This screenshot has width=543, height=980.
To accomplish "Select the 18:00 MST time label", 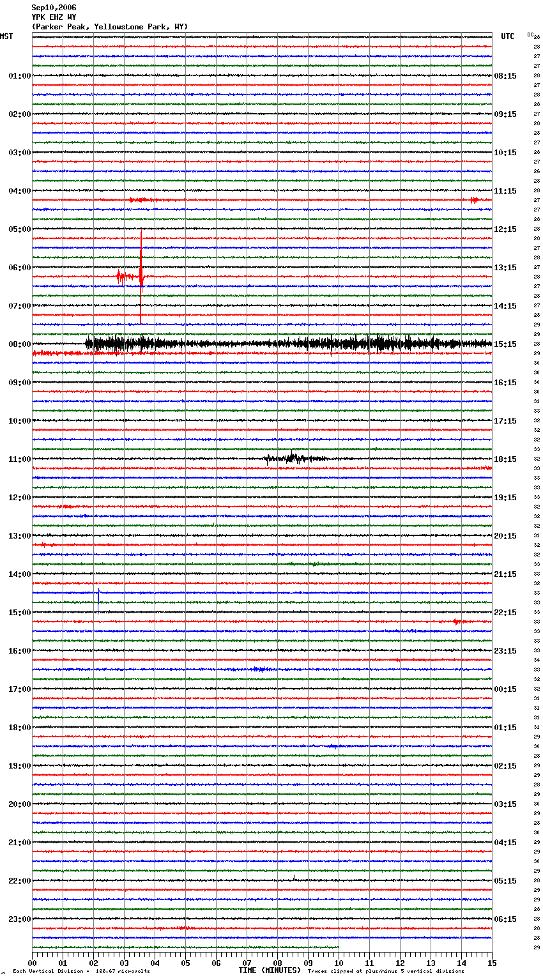I will 19,728.
